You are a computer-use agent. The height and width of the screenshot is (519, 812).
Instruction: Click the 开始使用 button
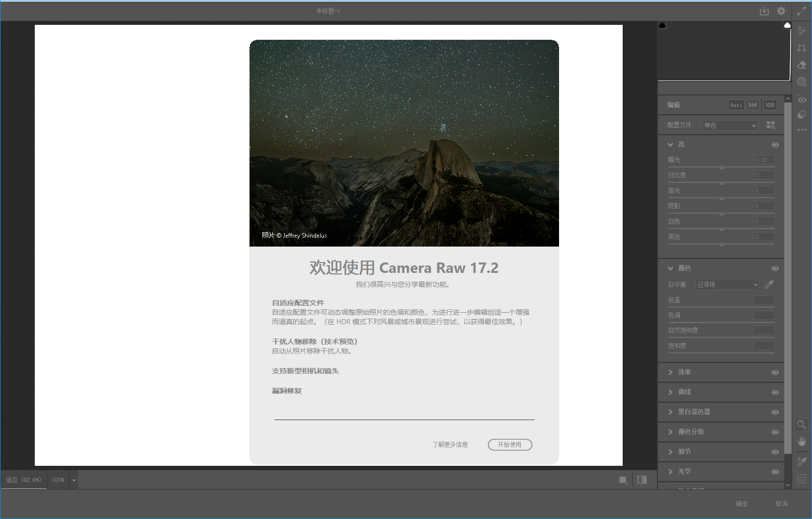click(510, 444)
